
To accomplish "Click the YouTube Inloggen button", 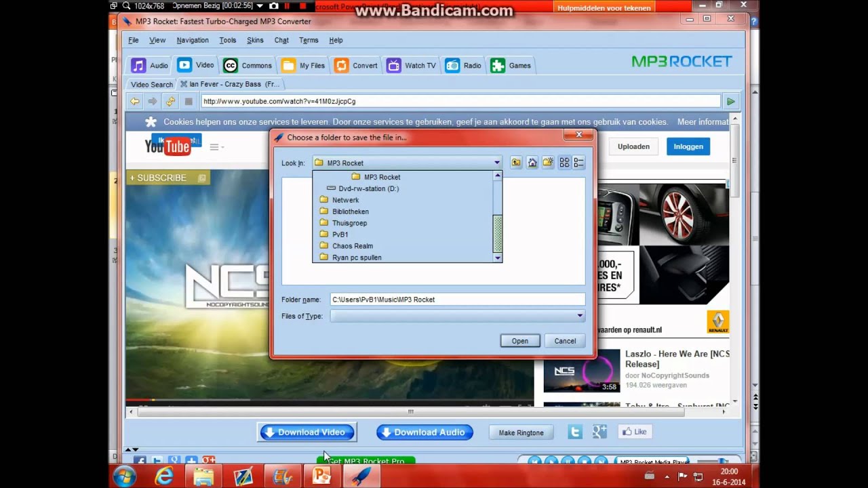I will pos(688,146).
